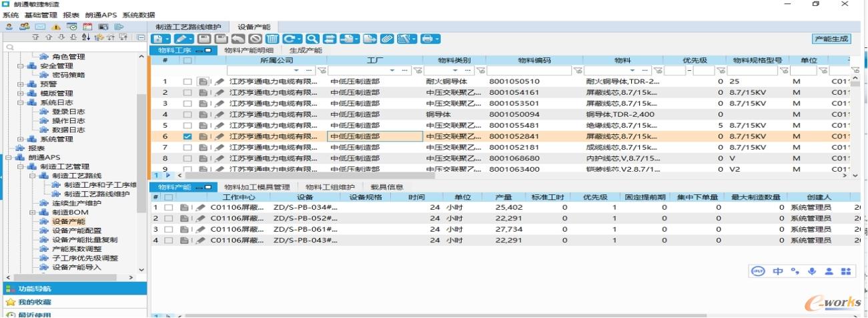868x318 pixels.
Task: Tick checkbox of capacity row ZD/S-PB-061
Action: pyautogui.click(x=169, y=229)
